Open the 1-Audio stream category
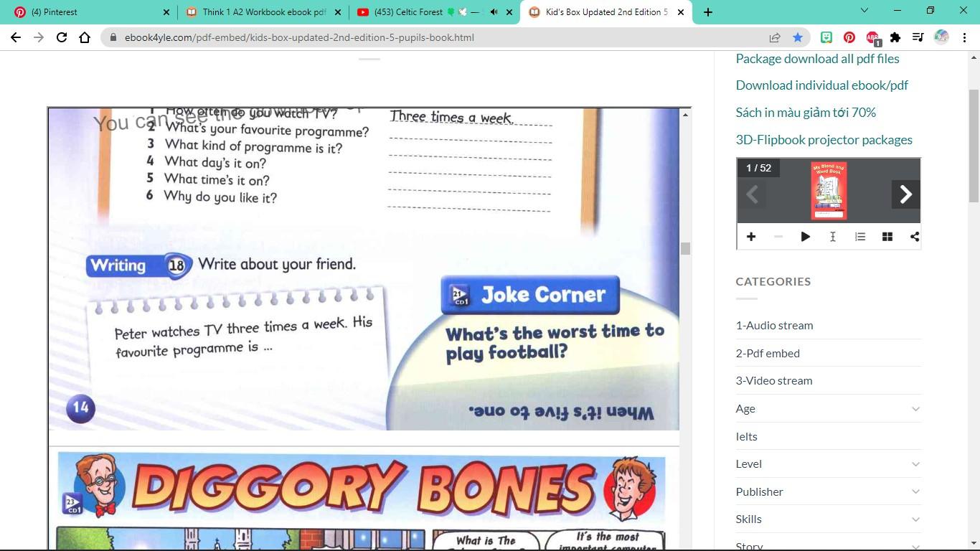 coord(774,326)
